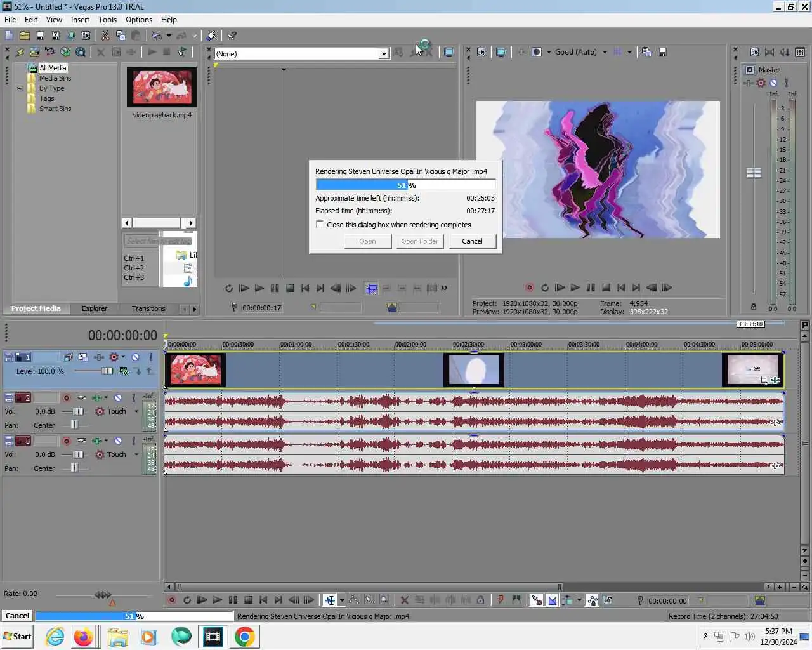Image resolution: width=812 pixels, height=650 pixels.
Task: Click Vol slider on audio track 2
Action: point(78,411)
